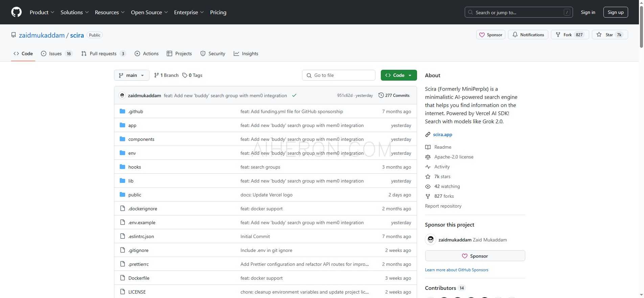Click the .eslintrc.json file icon
This screenshot has height=298, width=644.
[122, 236]
